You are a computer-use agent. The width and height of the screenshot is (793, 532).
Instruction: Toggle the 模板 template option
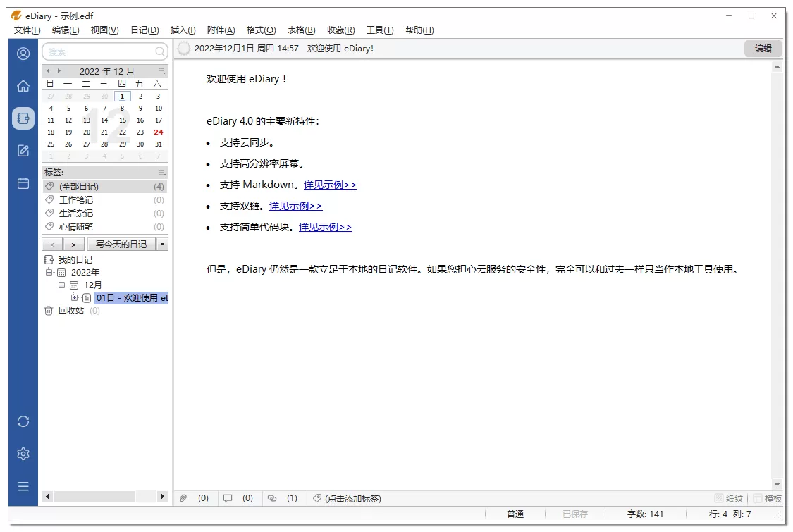765,498
